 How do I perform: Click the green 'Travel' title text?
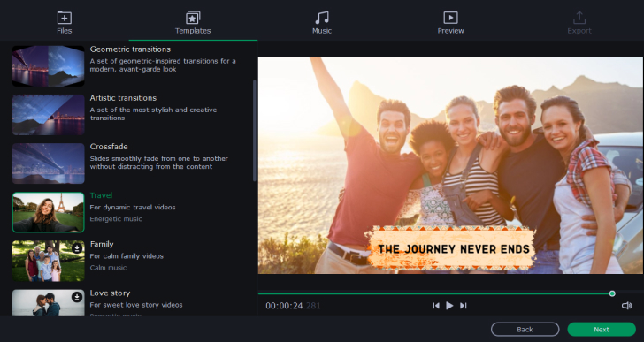click(101, 195)
